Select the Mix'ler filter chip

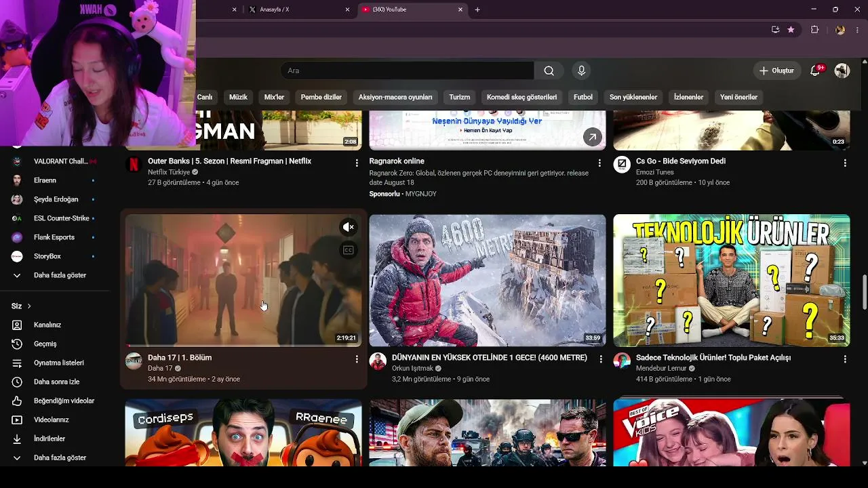coord(274,97)
